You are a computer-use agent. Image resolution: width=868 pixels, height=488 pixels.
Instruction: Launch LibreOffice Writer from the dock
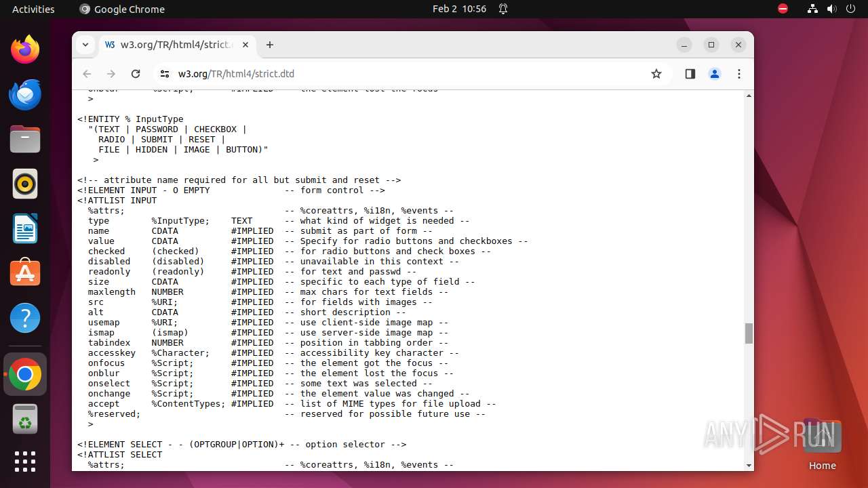tap(25, 228)
